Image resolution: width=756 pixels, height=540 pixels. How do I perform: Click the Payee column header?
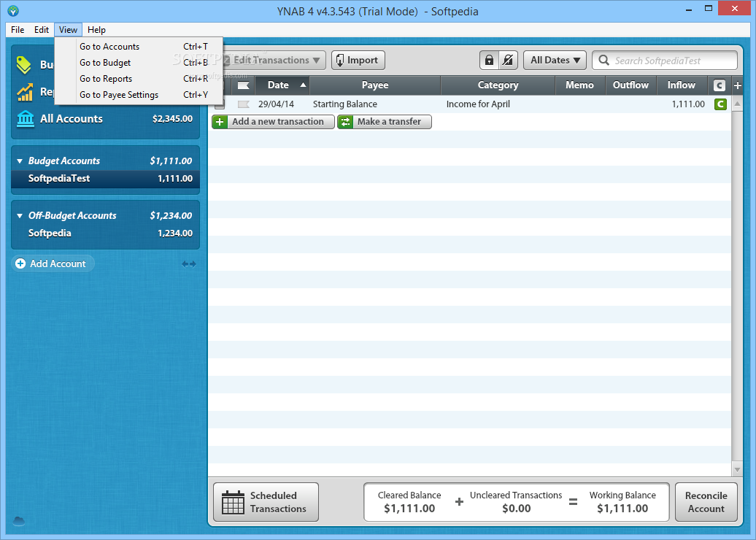point(375,85)
